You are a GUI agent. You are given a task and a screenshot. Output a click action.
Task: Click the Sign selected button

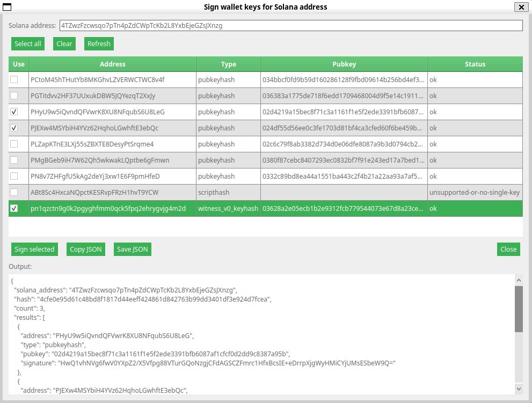pyautogui.click(x=34, y=250)
